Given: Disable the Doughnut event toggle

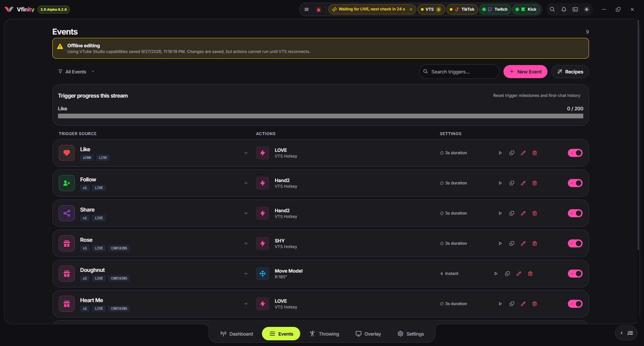Looking at the screenshot, I should pos(575,274).
